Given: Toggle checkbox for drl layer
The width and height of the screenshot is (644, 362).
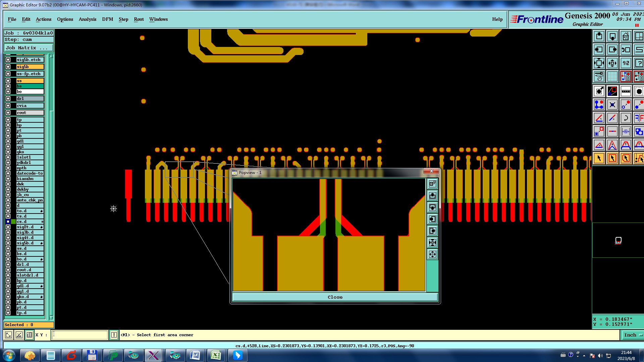Looking at the screenshot, I should tap(8, 99).
